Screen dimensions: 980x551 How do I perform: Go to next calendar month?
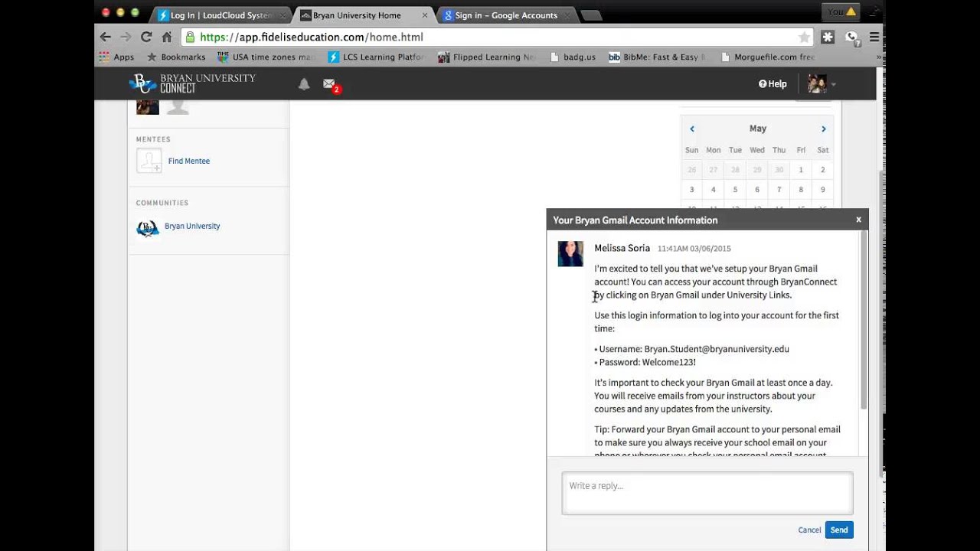824,129
